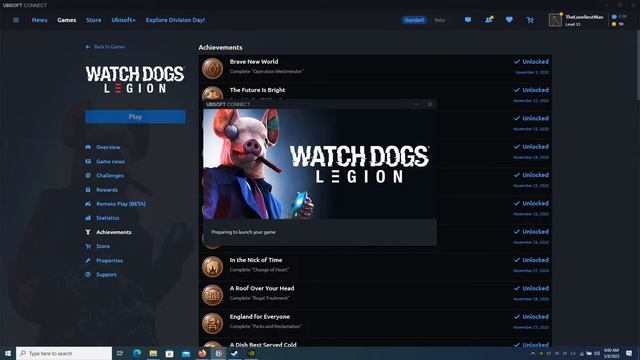Open Support in the sidebar
Image resolution: width=640 pixels, height=360 pixels.
[106, 275]
